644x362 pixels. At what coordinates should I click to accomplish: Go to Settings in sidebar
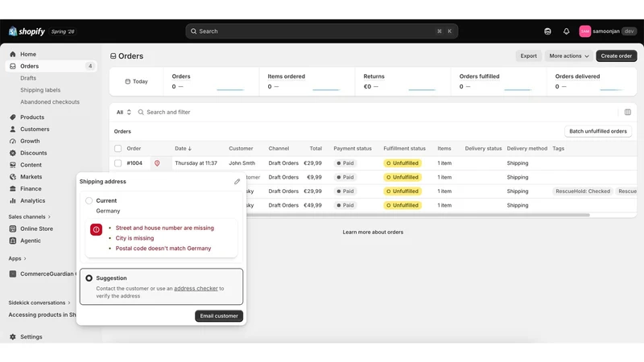31,336
